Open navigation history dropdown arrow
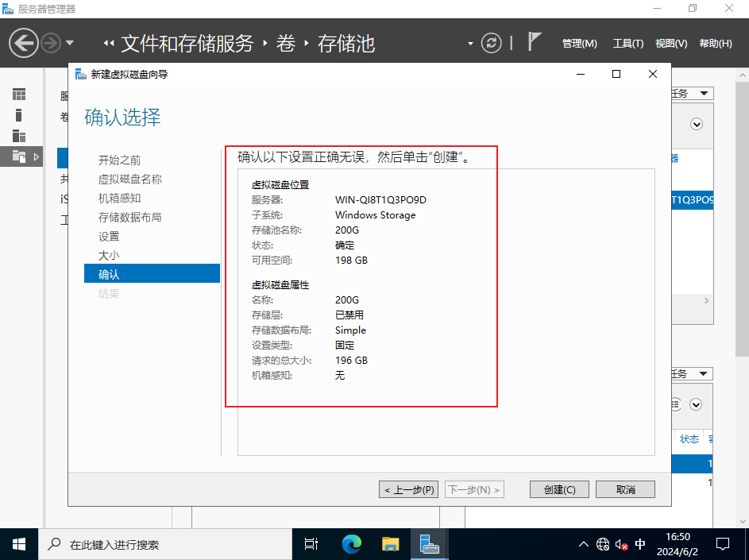Viewport: 749px width, 560px height. click(x=70, y=43)
